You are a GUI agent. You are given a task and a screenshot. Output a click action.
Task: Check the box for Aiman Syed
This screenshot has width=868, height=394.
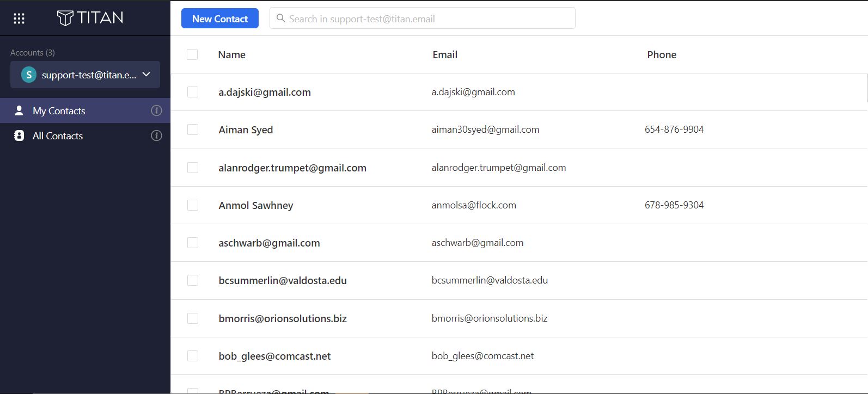coord(193,130)
